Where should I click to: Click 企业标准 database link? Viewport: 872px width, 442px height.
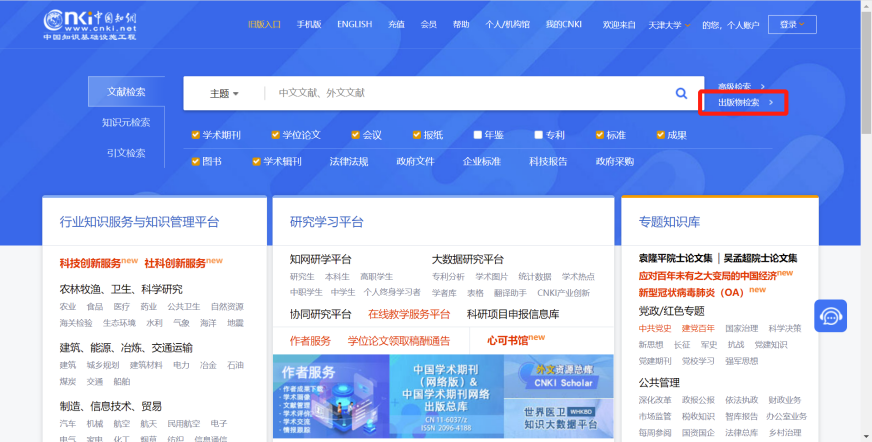coord(482,161)
